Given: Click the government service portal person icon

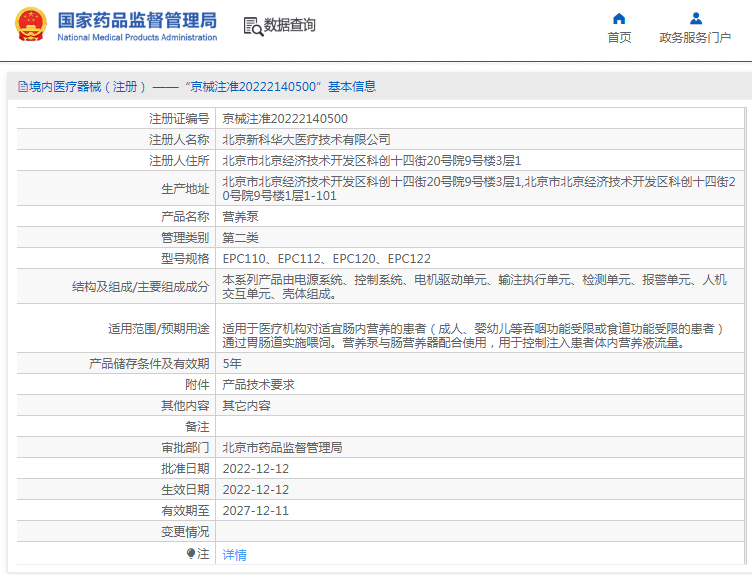Looking at the screenshot, I should coord(696,19).
